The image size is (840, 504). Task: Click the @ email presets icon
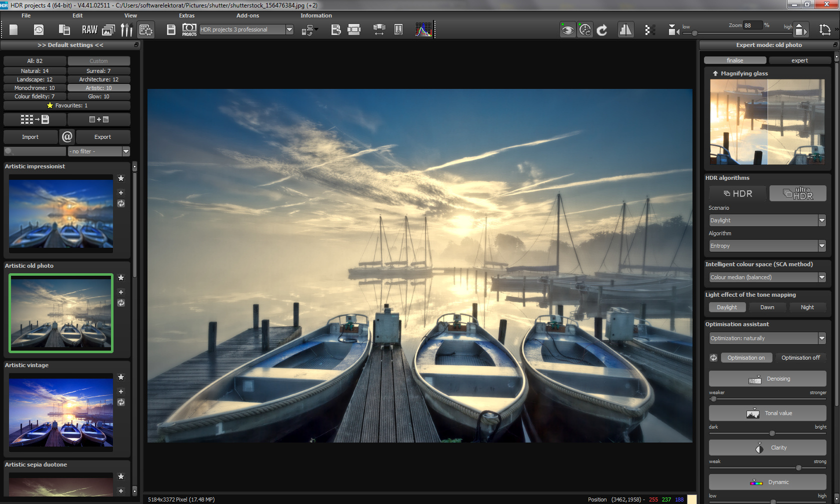67,136
